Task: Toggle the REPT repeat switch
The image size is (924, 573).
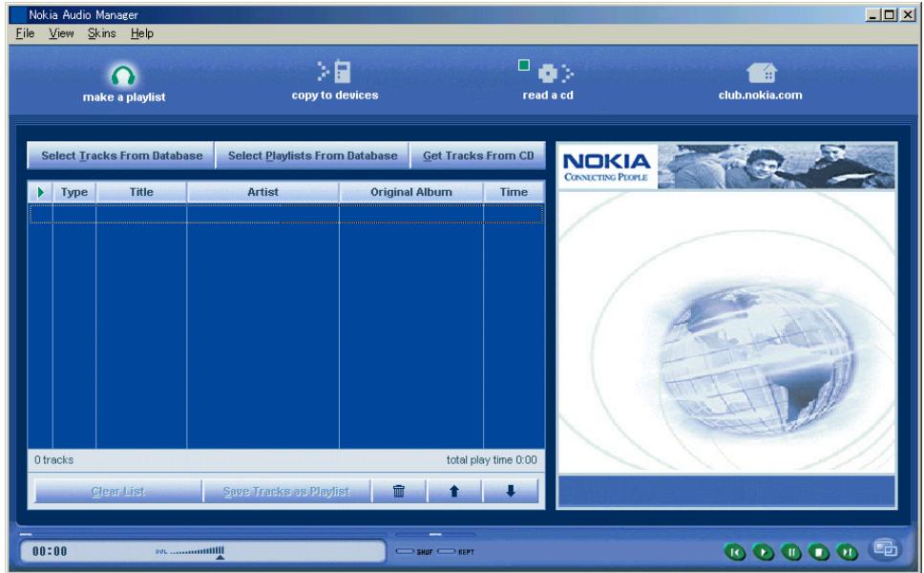Action: coord(447,552)
